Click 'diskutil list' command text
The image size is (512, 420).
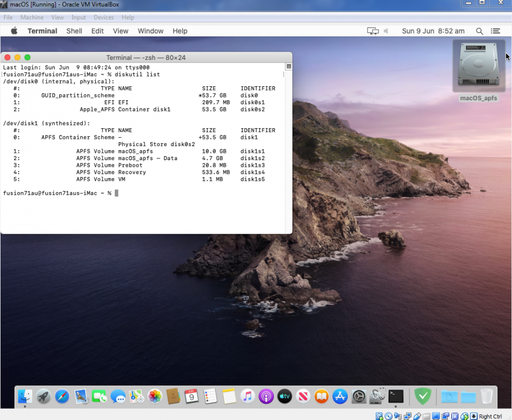coord(137,74)
